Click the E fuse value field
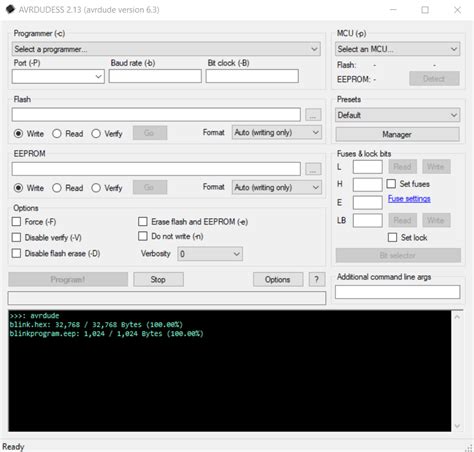Viewport: 474px width, 452px height. click(x=367, y=202)
